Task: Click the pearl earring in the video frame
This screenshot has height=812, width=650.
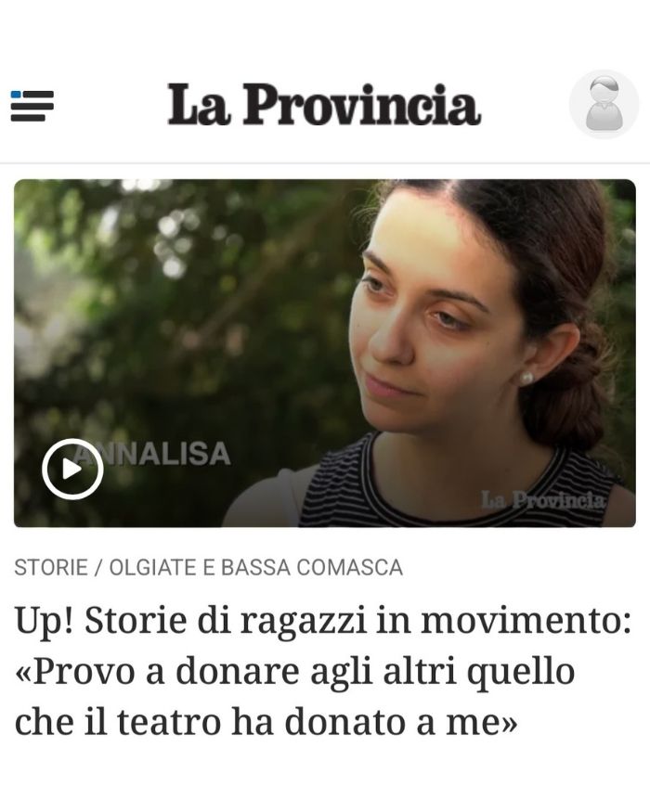Action: (x=526, y=379)
